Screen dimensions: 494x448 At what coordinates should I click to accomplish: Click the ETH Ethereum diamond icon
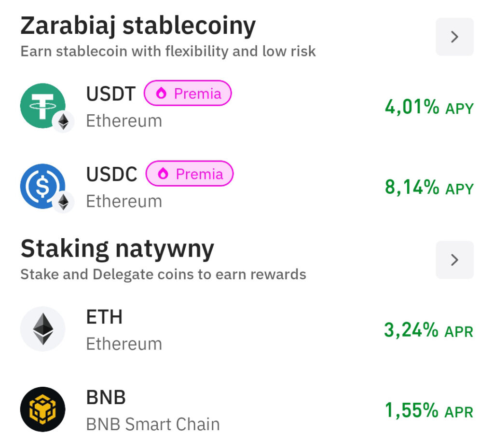[x=42, y=329]
